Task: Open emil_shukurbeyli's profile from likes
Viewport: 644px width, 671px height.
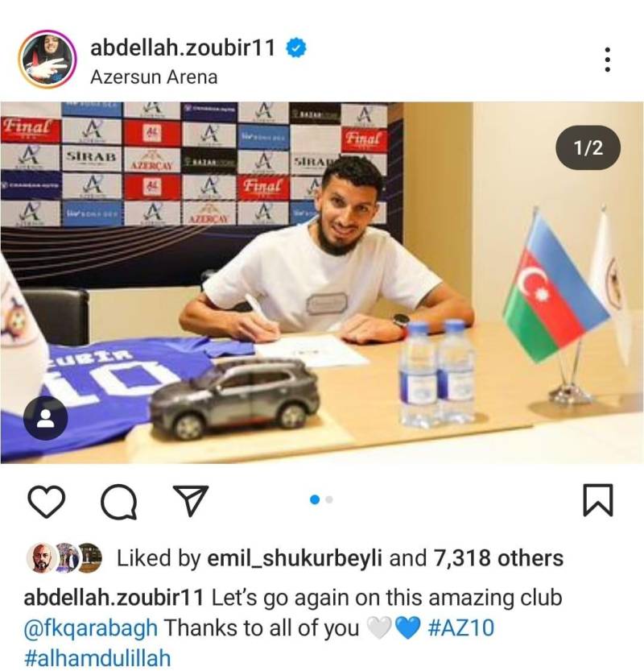Action: click(x=295, y=558)
